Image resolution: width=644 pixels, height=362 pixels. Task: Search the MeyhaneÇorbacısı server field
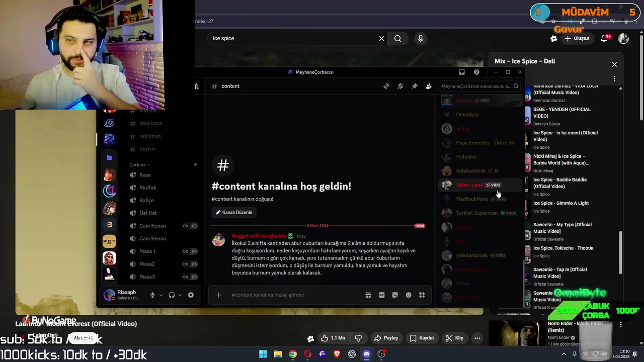point(480,86)
